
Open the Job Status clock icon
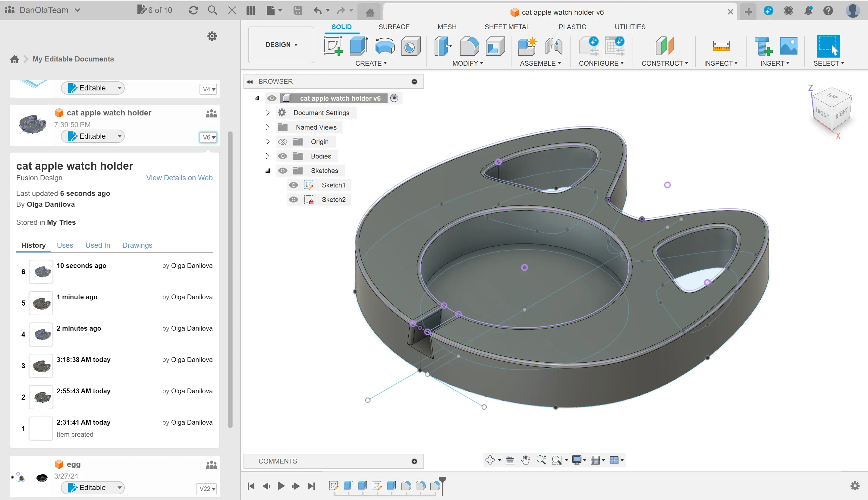pos(788,10)
